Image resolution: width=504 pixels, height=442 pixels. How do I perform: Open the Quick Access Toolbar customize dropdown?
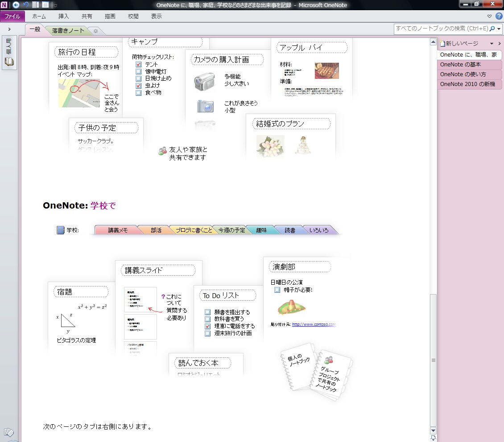(55, 5)
